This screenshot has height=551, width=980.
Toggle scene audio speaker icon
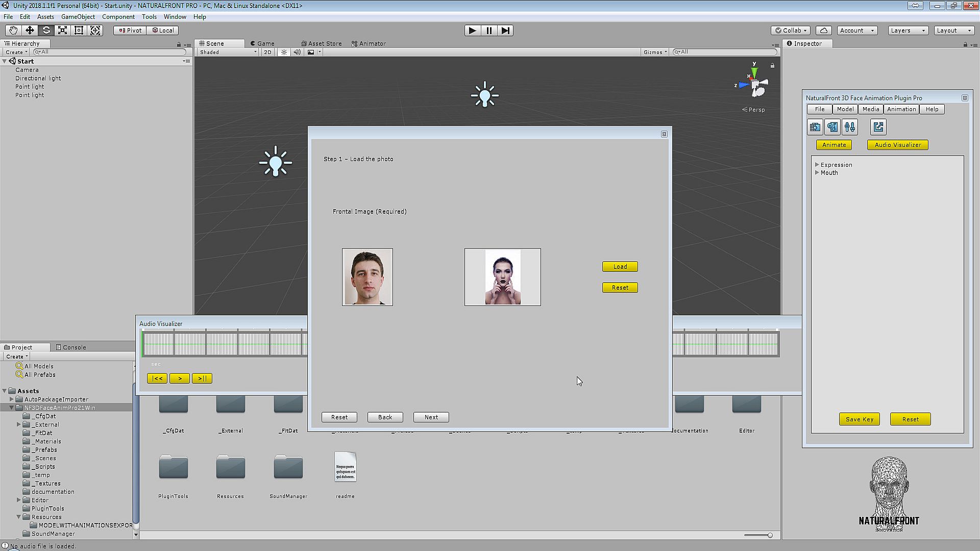[297, 52]
